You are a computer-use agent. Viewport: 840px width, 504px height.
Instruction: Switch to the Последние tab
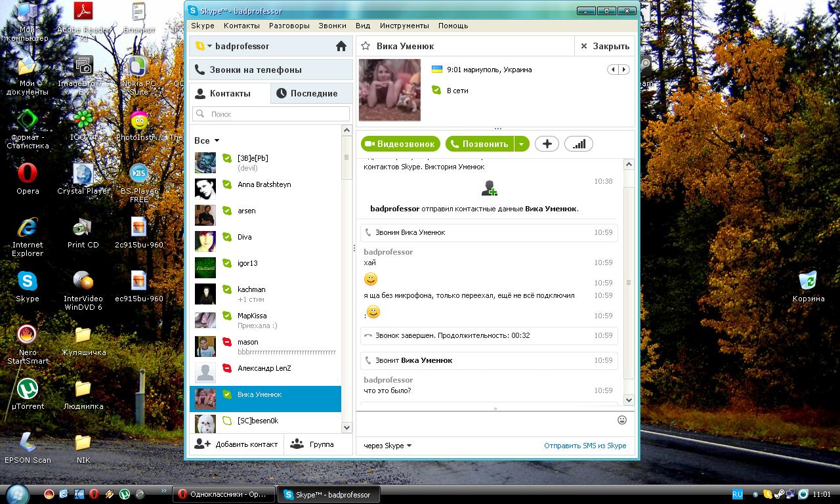pos(312,93)
